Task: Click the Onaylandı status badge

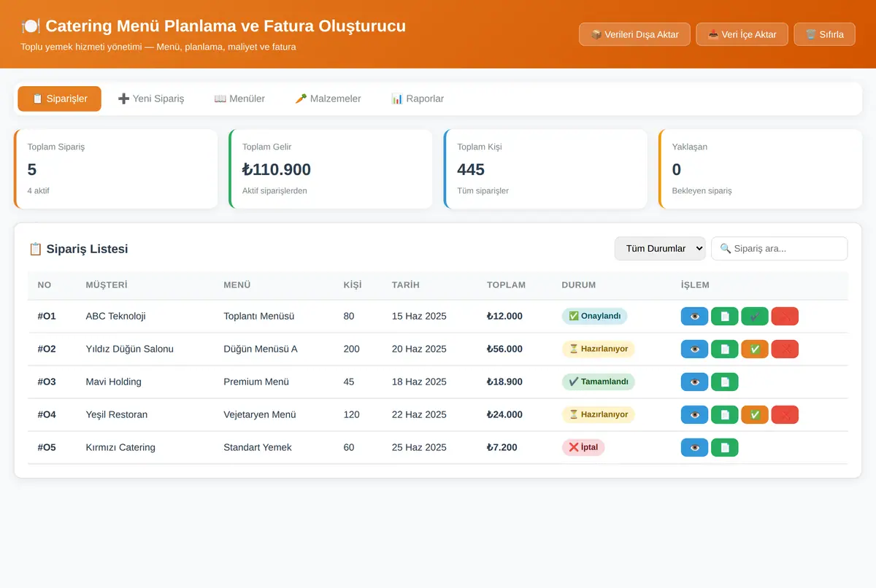Action: point(594,317)
